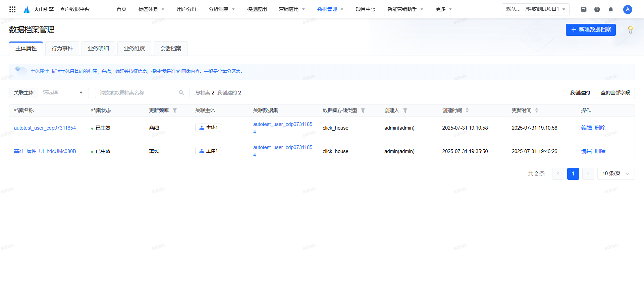The width and height of the screenshot is (644, 294).
Task: Click the user avatar icon
Action: pos(628,9)
